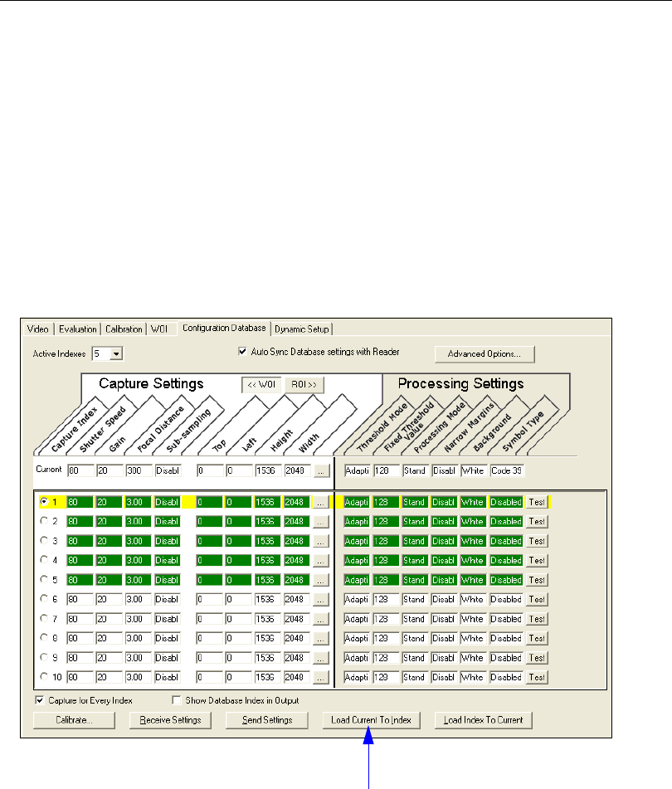Select index 7 radio button
This screenshot has width=672, height=789.
point(44,618)
